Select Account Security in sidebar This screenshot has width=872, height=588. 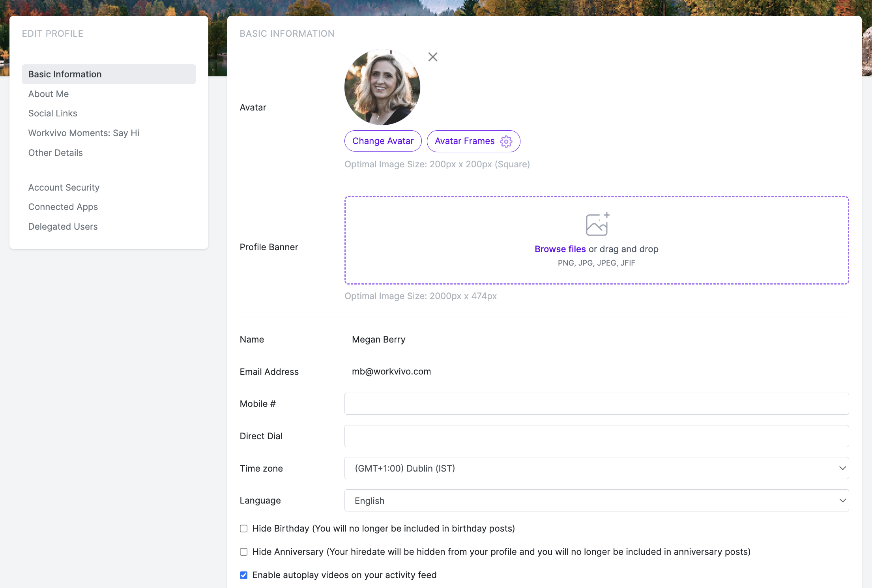(x=64, y=187)
